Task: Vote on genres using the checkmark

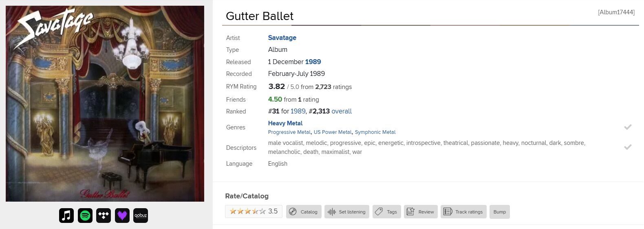Action: [628, 127]
